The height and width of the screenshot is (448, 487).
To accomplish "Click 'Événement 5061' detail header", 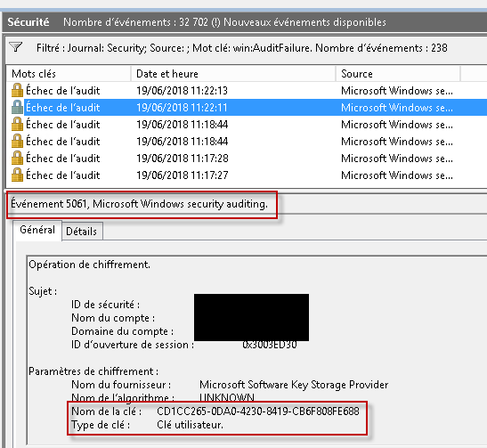I will click(139, 204).
